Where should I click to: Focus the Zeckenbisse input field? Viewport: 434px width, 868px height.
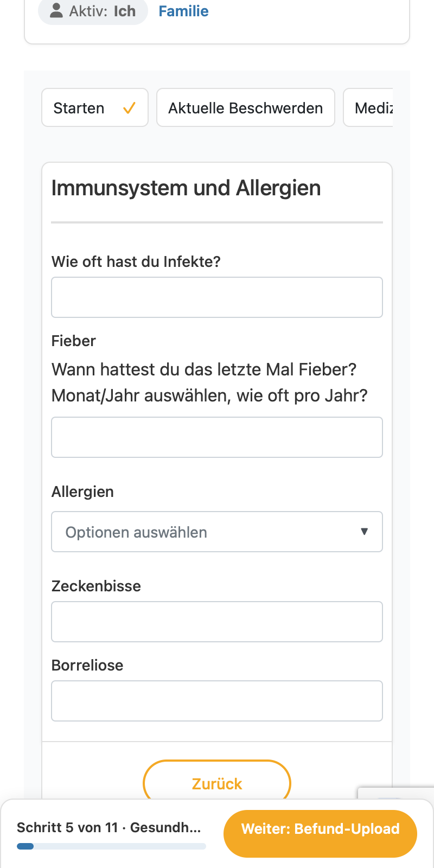[217, 622]
